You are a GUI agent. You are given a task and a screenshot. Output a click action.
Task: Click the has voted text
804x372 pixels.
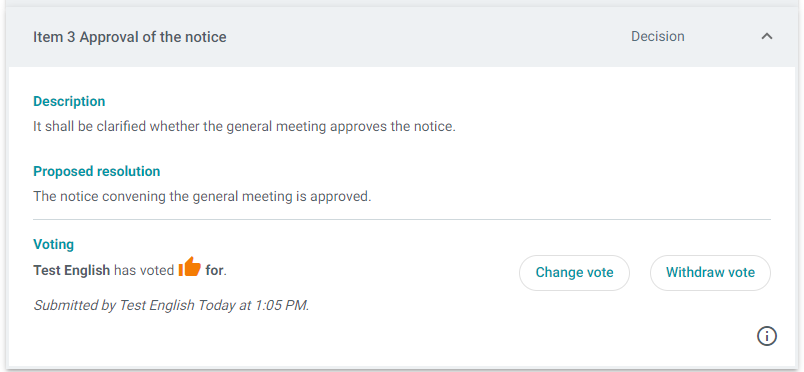point(144,270)
